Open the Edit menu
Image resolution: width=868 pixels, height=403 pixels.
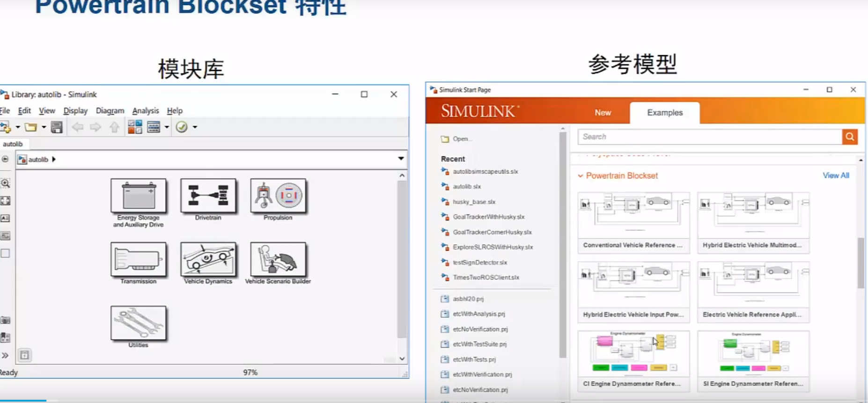click(24, 110)
